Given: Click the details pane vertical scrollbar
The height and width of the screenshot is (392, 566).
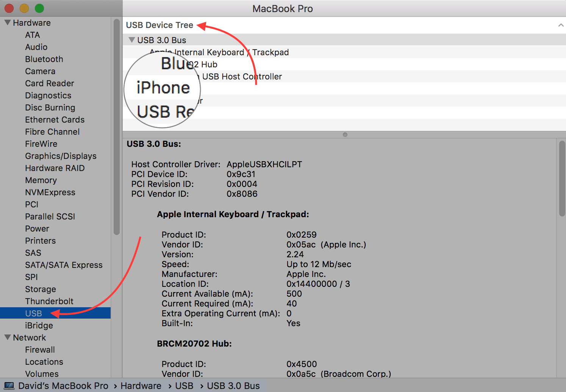Looking at the screenshot, I should coord(562,178).
